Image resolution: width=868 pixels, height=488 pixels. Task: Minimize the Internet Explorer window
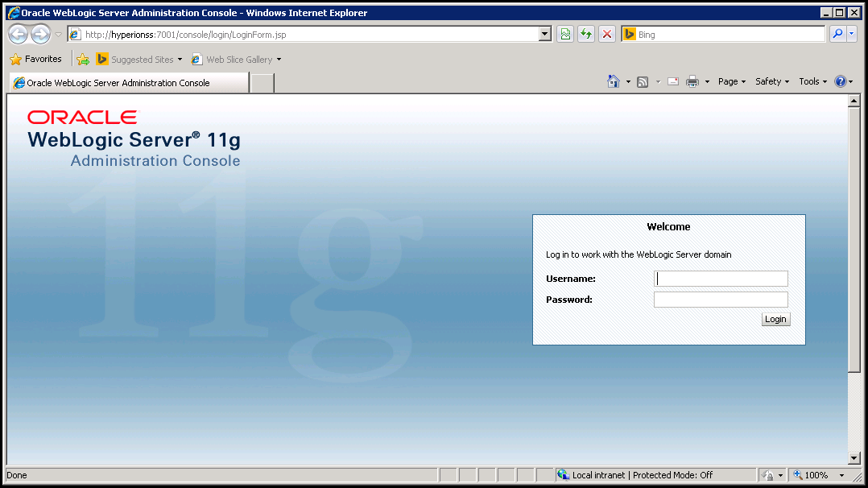point(826,13)
